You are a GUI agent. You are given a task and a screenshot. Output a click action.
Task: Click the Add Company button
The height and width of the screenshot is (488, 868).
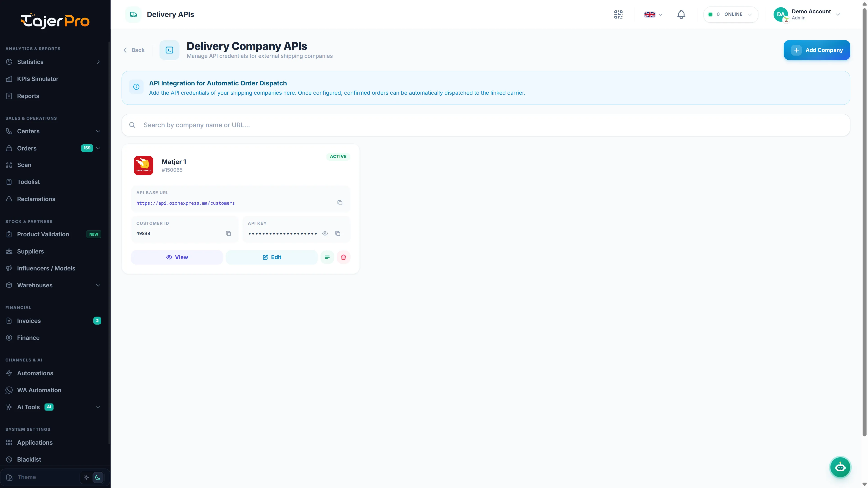click(x=816, y=50)
